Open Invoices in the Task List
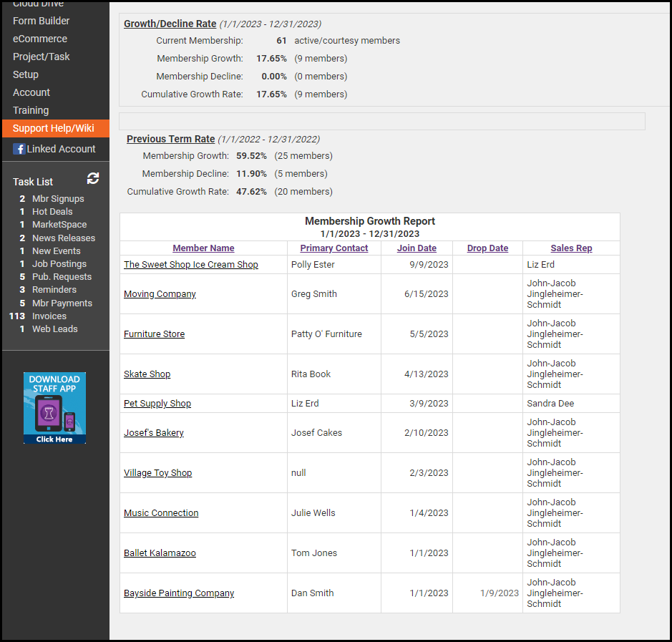 pyautogui.click(x=49, y=316)
